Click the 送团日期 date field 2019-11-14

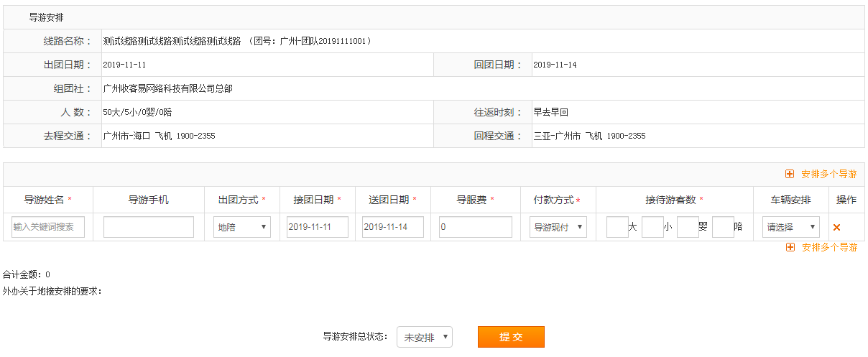(393, 228)
